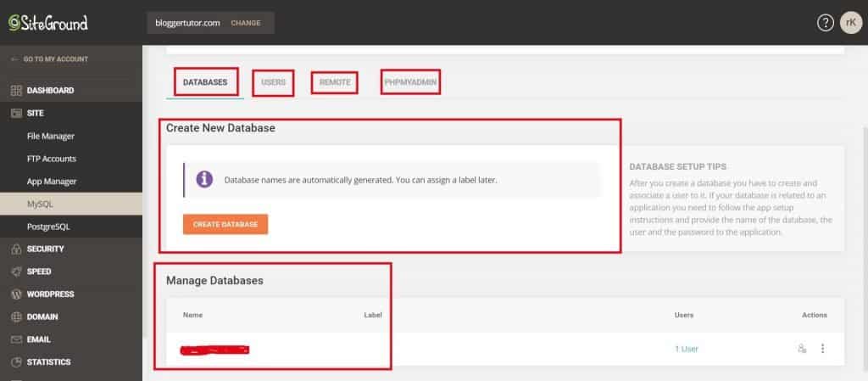Click the SiteGround logo
This screenshot has width=868, height=381.
[x=48, y=23]
